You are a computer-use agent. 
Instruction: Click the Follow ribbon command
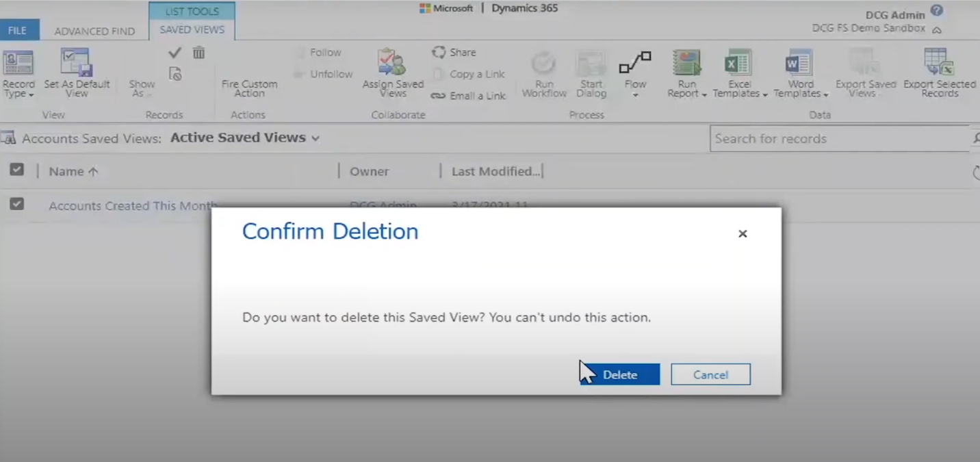pyautogui.click(x=318, y=53)
